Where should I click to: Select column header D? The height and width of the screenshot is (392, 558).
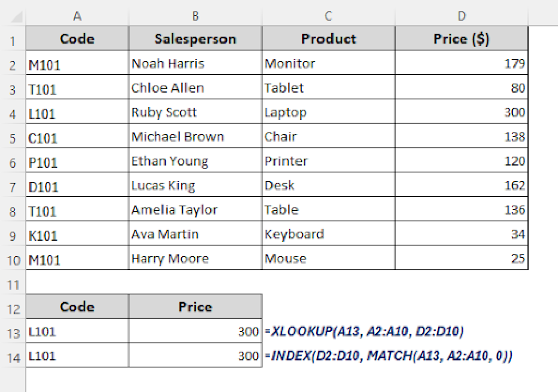[x=461, y=16]
